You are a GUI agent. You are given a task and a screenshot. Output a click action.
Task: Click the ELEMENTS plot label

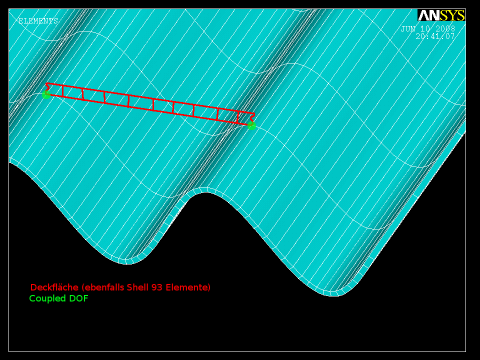(38, 21)
